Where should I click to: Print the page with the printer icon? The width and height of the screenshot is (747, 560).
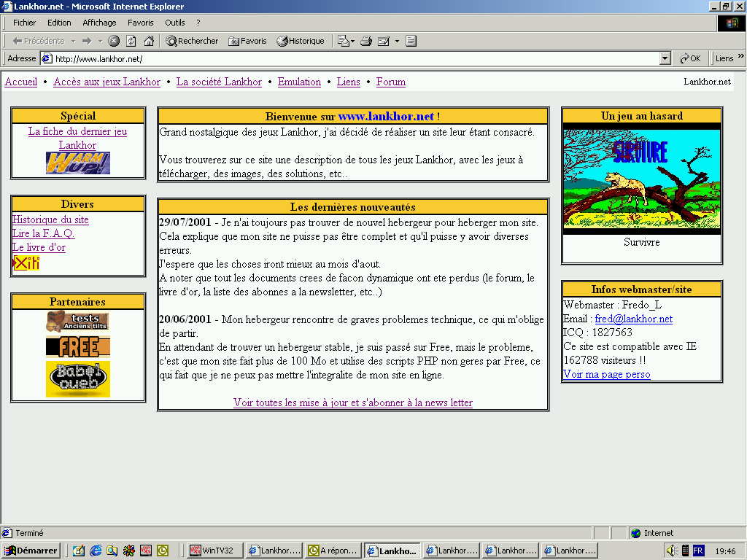point(366,41)
